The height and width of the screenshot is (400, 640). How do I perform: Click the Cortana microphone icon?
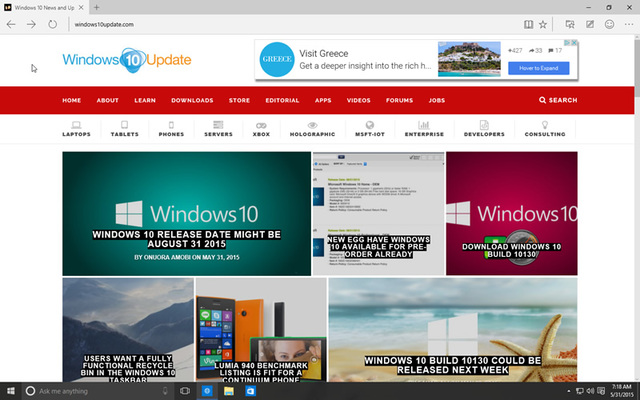tap(165, 391)
